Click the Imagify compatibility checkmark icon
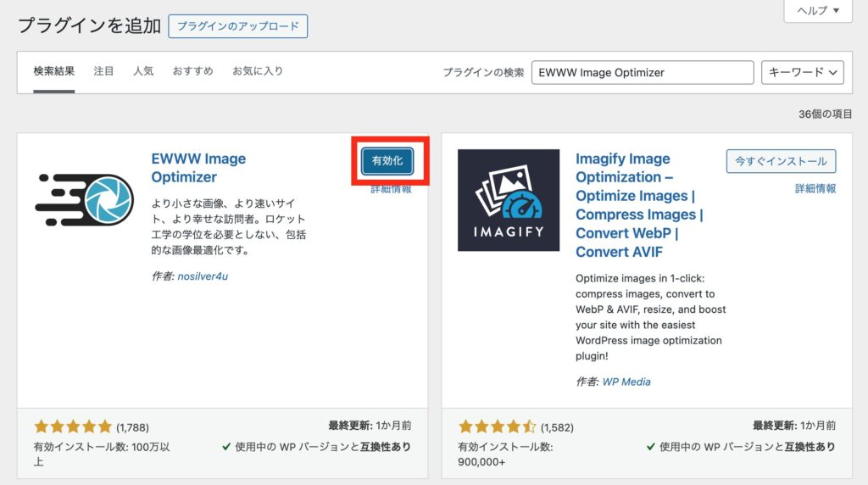The height and width of the screenshot is (485, 868). pos(650,447)
